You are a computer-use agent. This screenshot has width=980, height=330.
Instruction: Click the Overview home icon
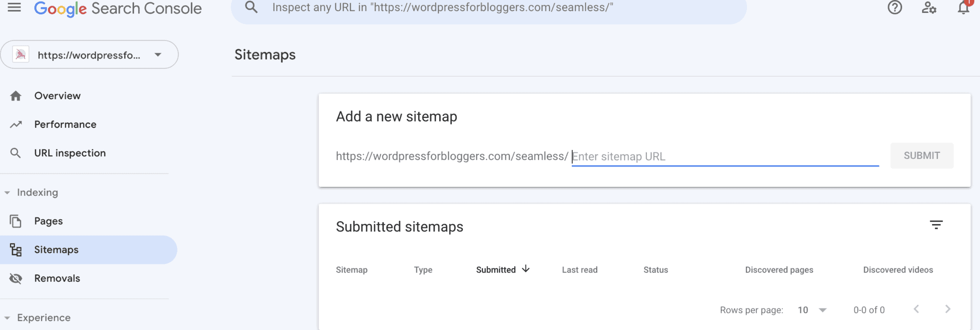coord(16,95)
